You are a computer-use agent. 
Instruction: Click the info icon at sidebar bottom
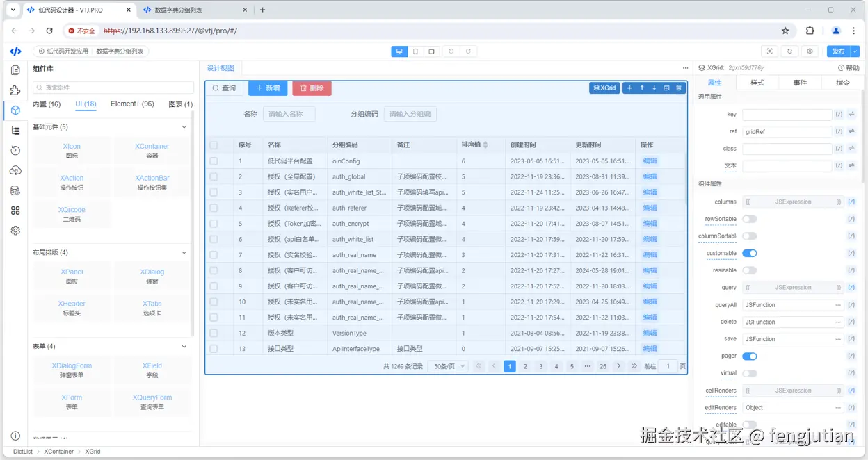15,436
